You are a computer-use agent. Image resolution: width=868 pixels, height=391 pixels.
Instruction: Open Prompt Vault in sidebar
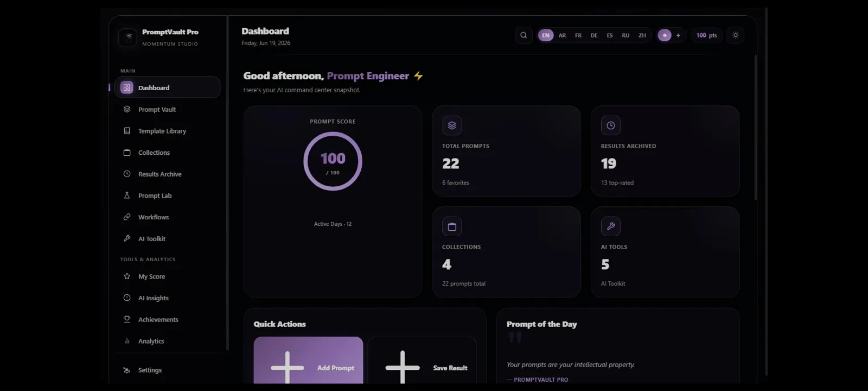click(x=167, y=109)
